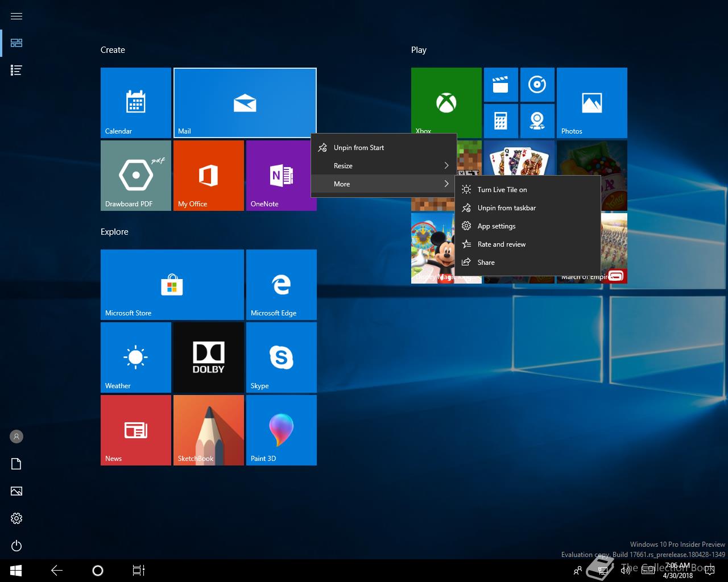728x582 pixels.
Task: Launch the SketchBook tile
Action: [x=209, y=430]
